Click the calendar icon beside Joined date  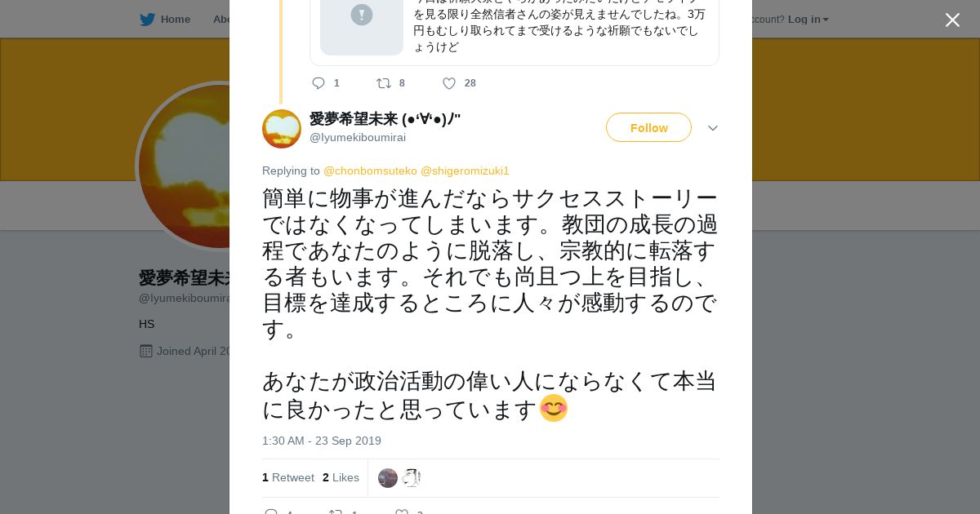coord(146,351)
